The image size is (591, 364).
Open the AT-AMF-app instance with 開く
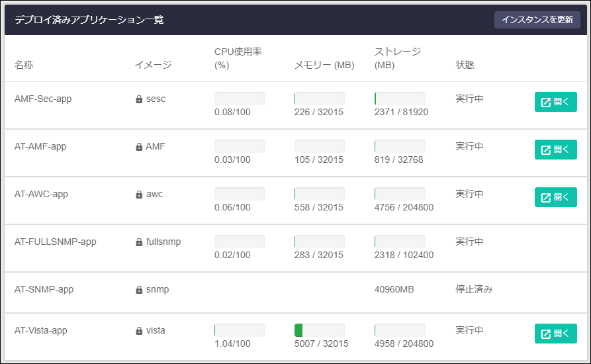[x=555, y=150]
